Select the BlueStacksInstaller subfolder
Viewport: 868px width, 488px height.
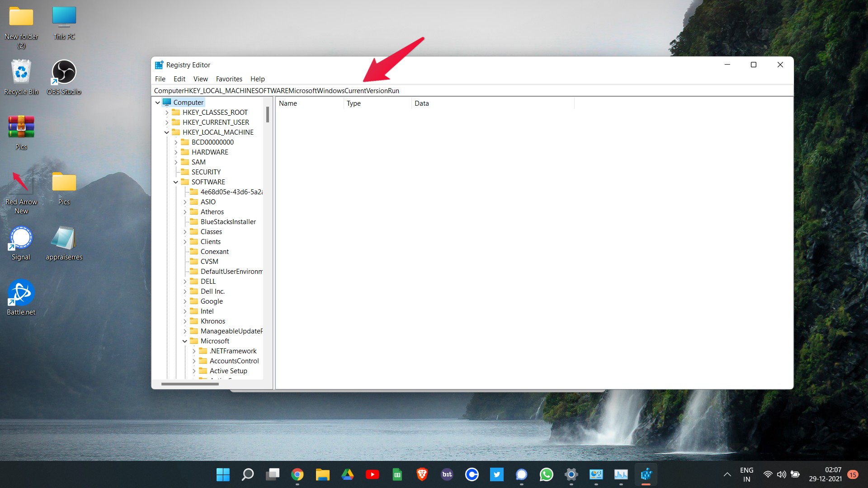228,221
